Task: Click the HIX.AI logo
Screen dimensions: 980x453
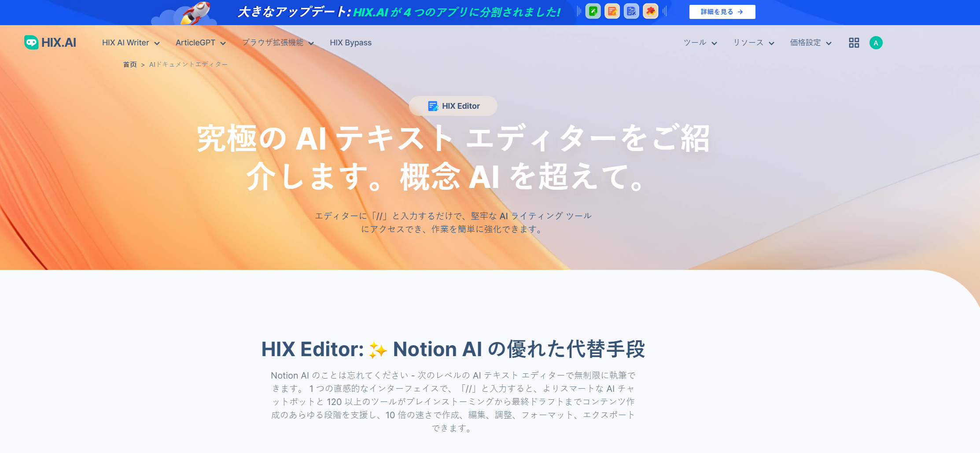Action: pos(50,42)
